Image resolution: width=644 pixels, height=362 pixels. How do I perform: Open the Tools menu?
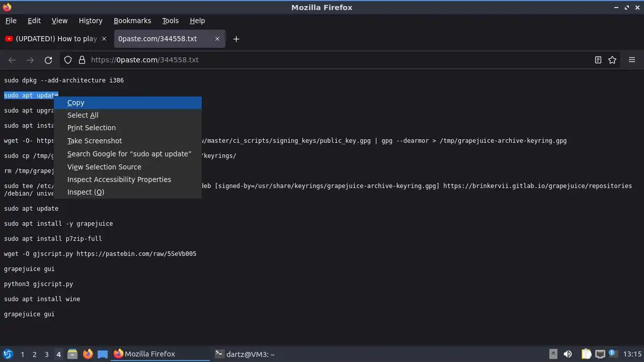tap(170, 21)
